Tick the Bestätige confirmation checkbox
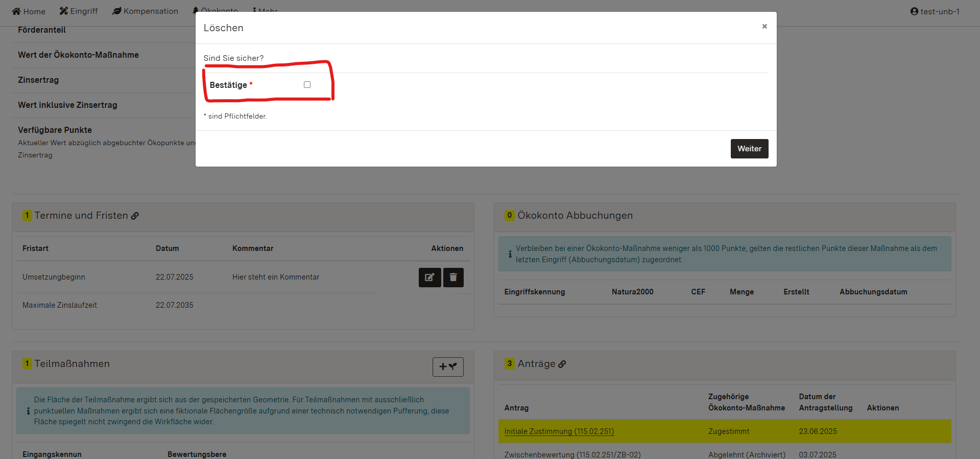The image size is (980, 459). [x=307, y=85]
